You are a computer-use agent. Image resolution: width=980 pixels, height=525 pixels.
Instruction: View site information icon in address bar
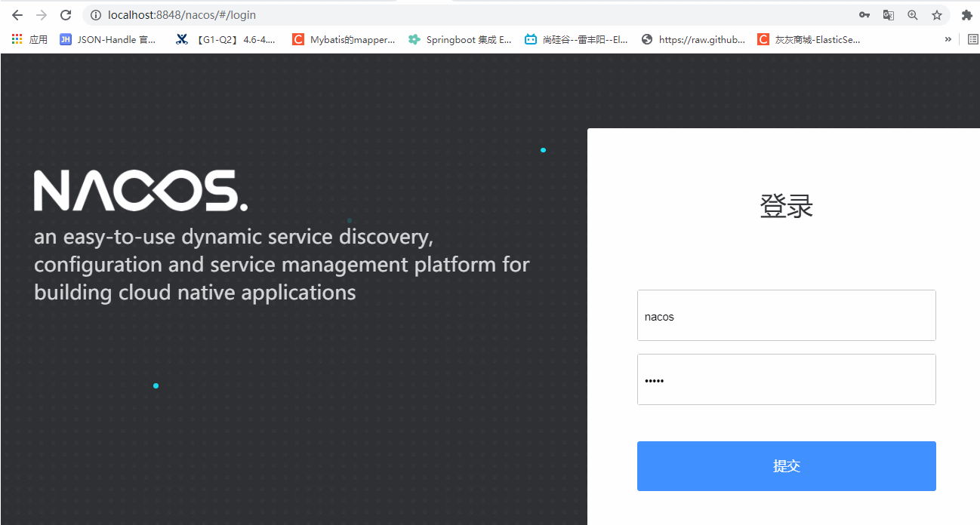[95, 15]
